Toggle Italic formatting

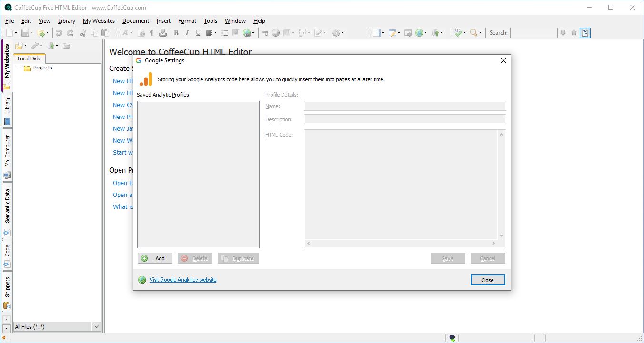point(187,33)
